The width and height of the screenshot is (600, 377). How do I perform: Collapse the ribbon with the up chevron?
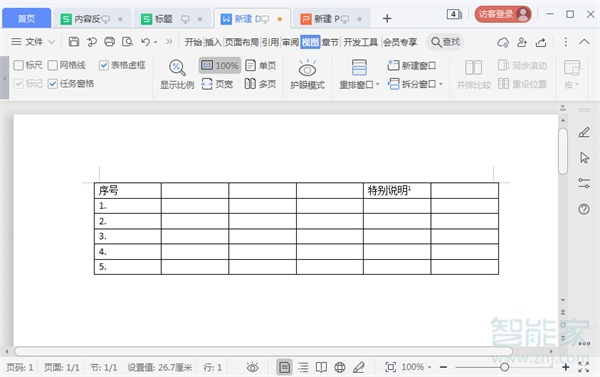click(584, 42)
